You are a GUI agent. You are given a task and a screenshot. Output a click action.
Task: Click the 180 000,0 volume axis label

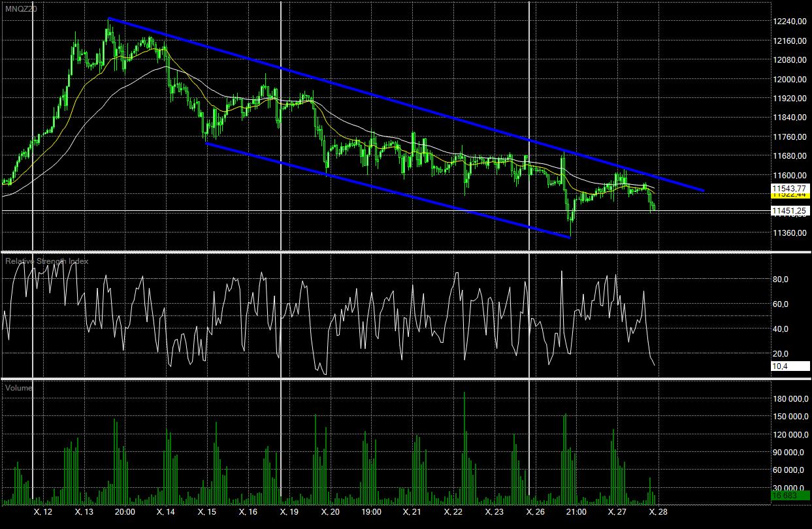tap(789, 398)
